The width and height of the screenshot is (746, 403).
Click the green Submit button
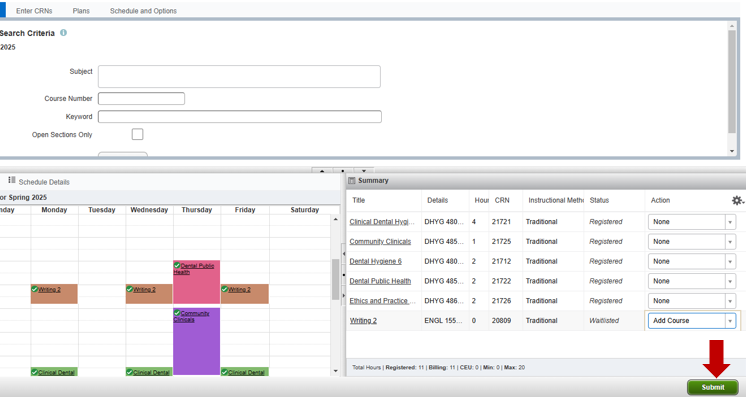(x=712, y=387)
